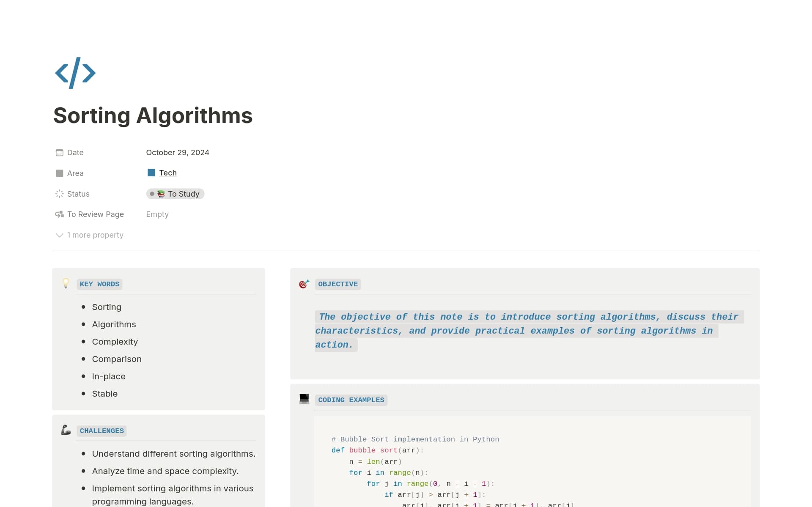
Task: Click the CODING EXAMPLES heading
Action: [x=351, y=400]
